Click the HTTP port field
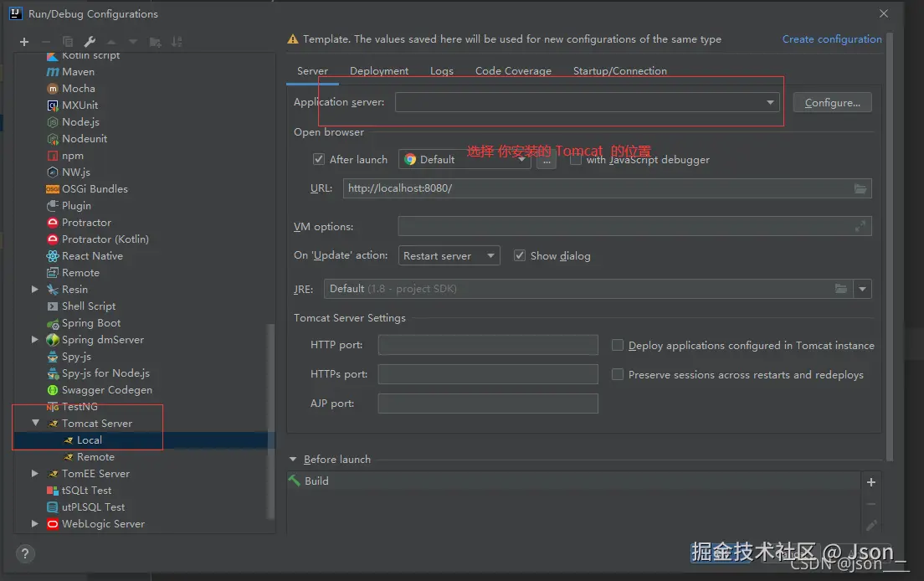The image size is (924, 581). (x=488, y=345)
